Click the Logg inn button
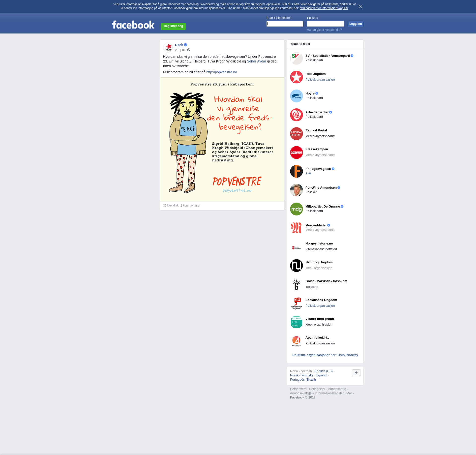 tap(356, 24)
